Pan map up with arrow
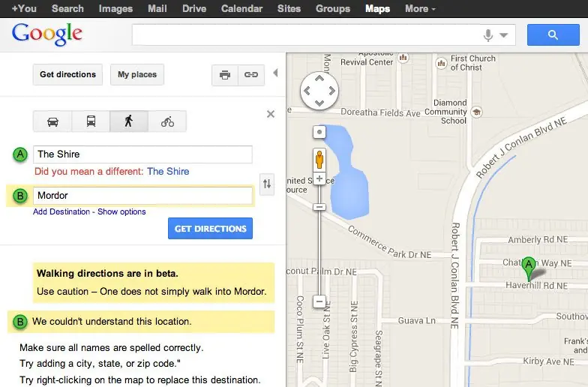This screenshot has height=387, width=588. (319, 78)
